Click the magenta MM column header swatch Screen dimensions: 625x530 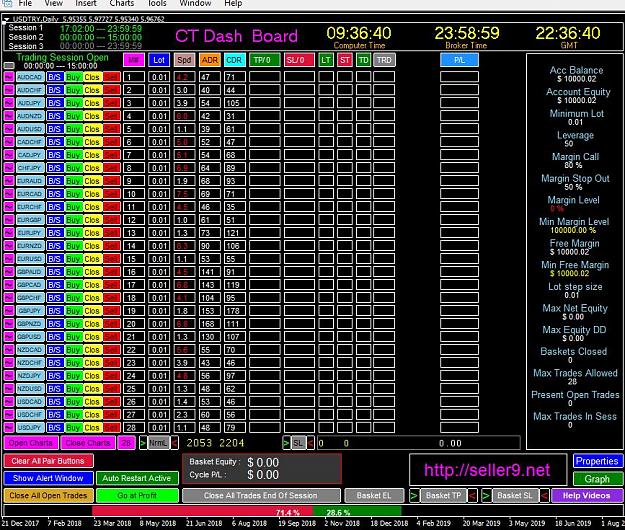point(134,60)
